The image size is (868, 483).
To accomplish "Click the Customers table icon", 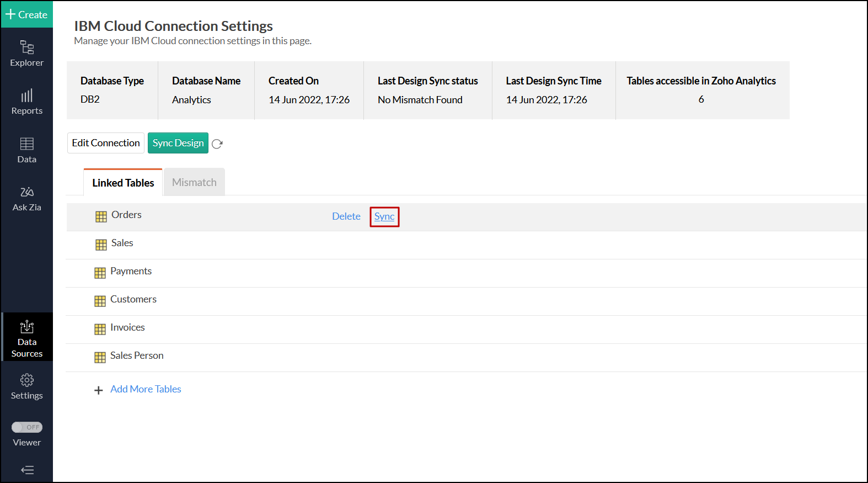I will (100, 301).
